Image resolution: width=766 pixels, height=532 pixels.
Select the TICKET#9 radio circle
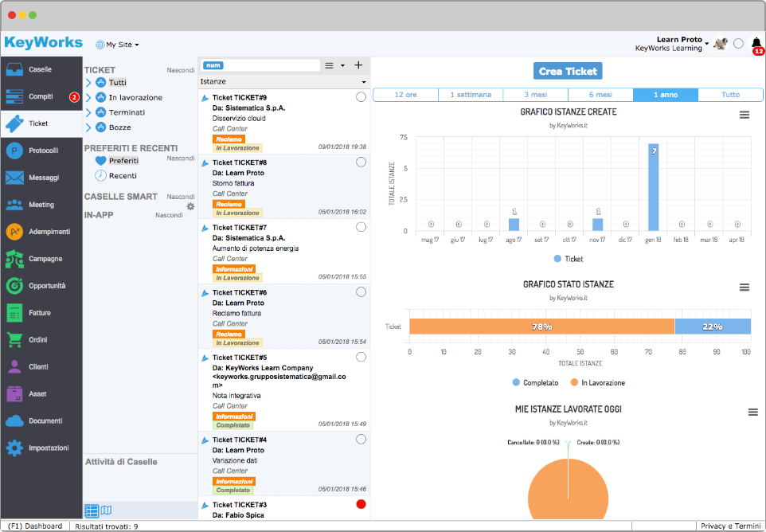pos(361,97)
